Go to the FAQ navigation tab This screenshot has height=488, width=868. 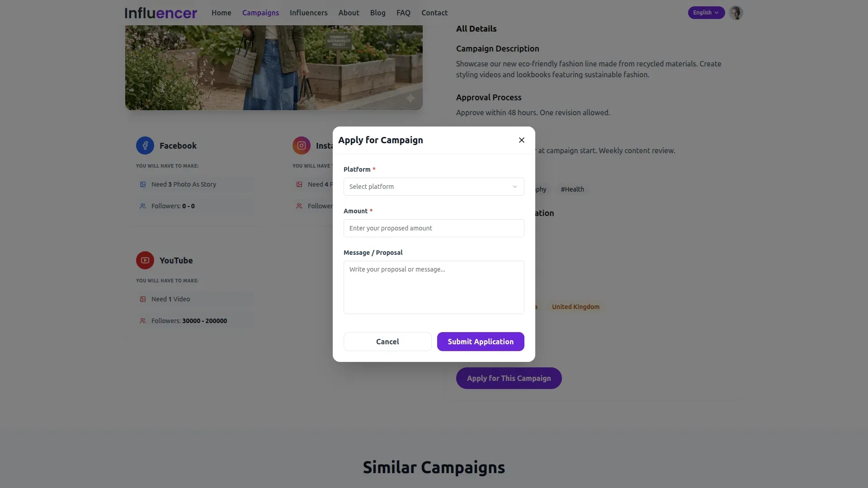point(403,13)
